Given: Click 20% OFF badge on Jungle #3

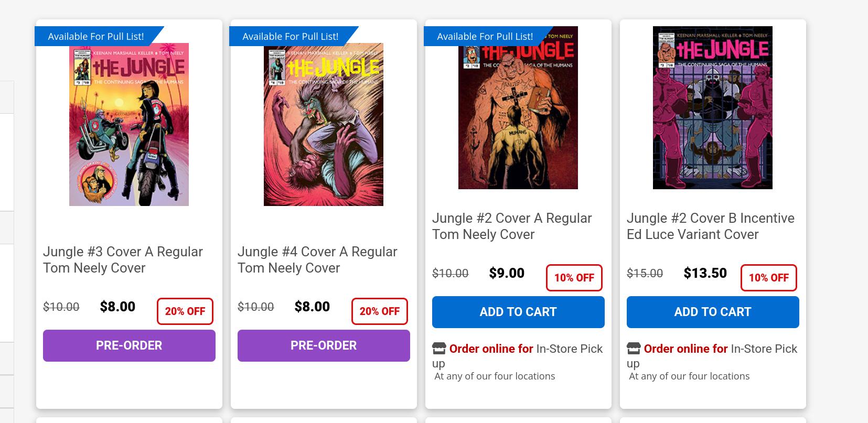Looking at the screenshot, I should click(185, 311).
